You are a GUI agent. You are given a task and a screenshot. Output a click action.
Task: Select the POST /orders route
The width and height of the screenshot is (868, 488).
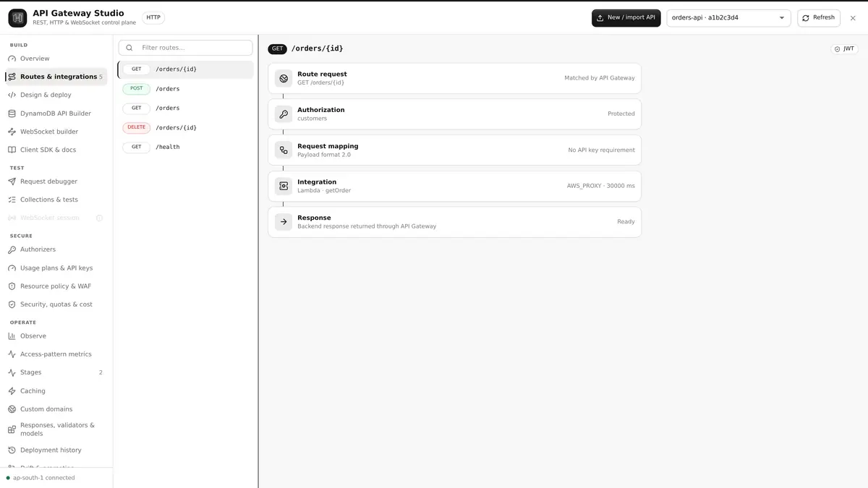pyautogui.click(x=186, y=89)
